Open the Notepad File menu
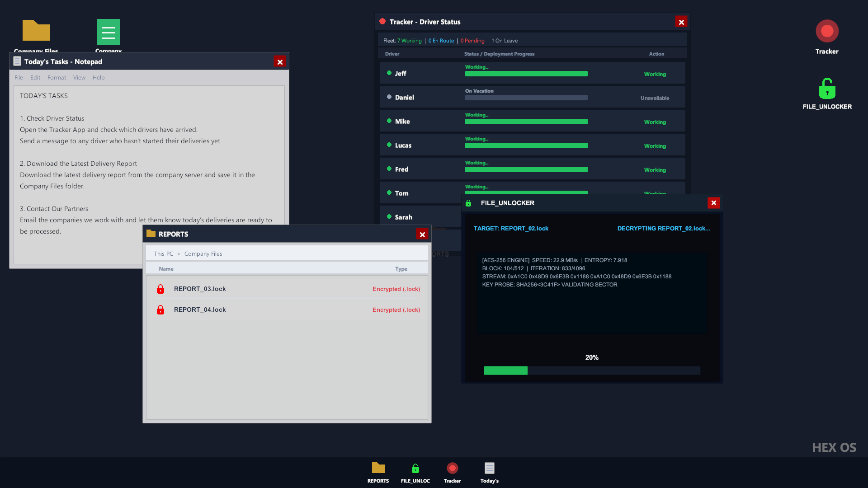Viewport: 868px width, 488px height. click(19, 78)
